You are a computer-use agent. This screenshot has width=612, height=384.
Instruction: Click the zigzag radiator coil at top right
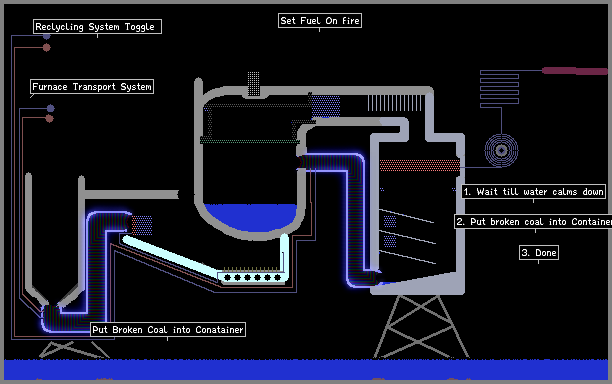(x=499, y=89)
